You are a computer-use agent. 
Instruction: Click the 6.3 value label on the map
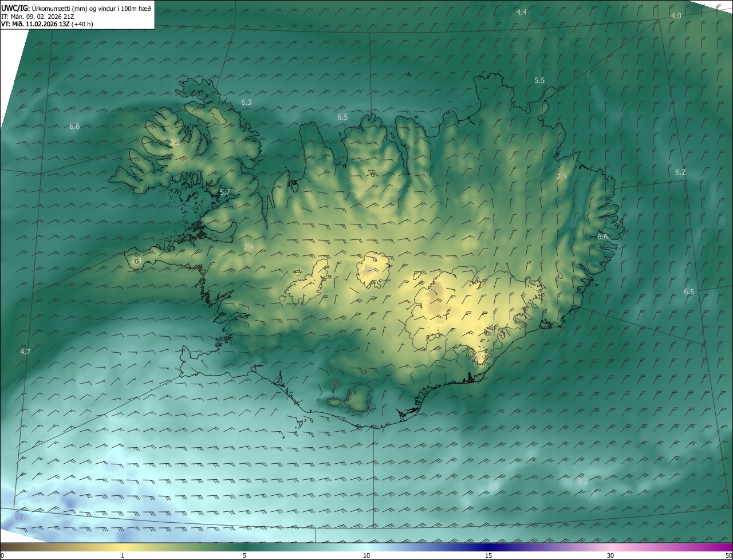click(x=246, y=102)
